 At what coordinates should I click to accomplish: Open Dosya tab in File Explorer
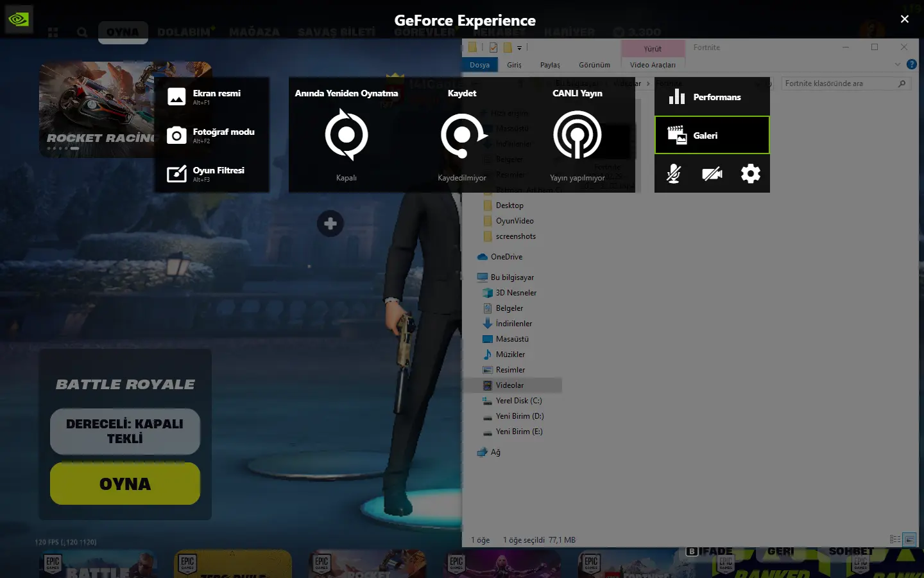pos(479,65)
